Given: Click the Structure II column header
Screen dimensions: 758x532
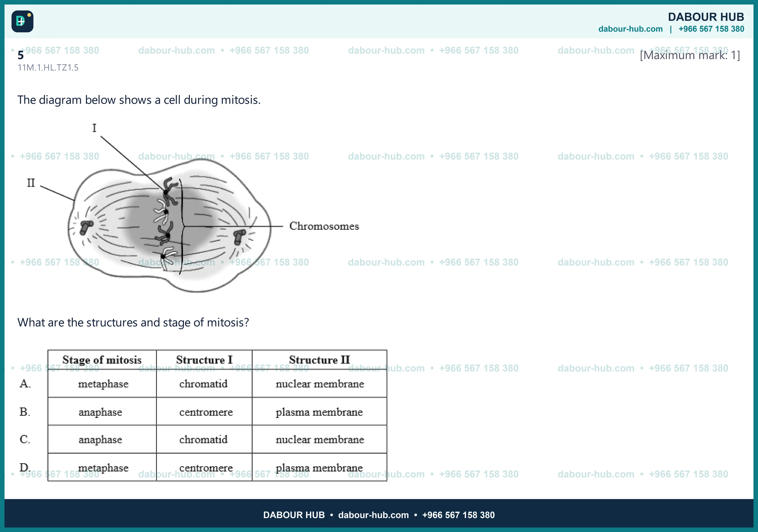Looking at the screenshot, I should [319, 360].
